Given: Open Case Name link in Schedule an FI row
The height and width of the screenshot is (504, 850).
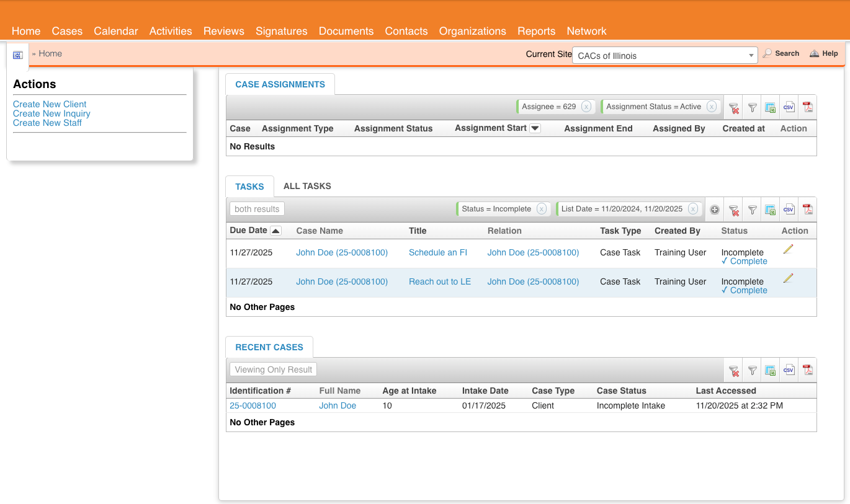Looking at the screenshot, I should (x=342, y=252).
